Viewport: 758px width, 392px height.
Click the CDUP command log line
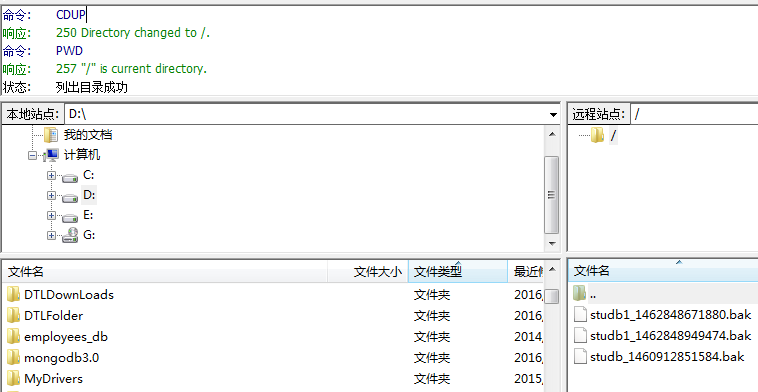pyautogui.click(x=71, y=15)
